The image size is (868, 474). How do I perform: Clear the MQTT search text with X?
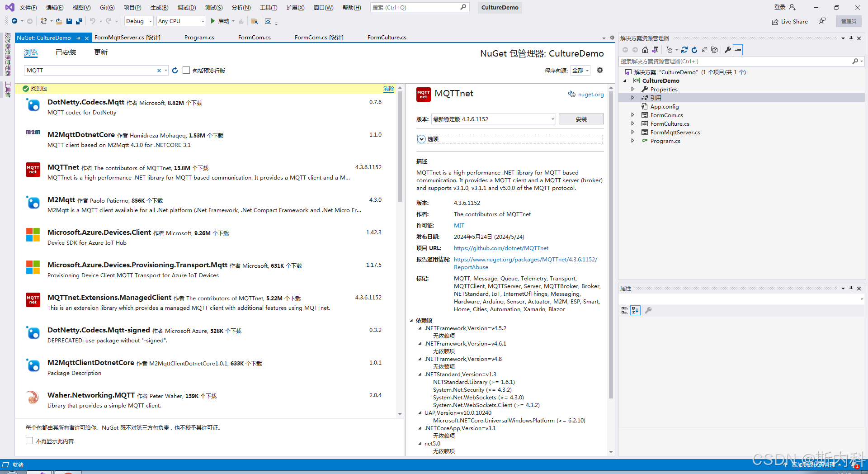point(159,71)
